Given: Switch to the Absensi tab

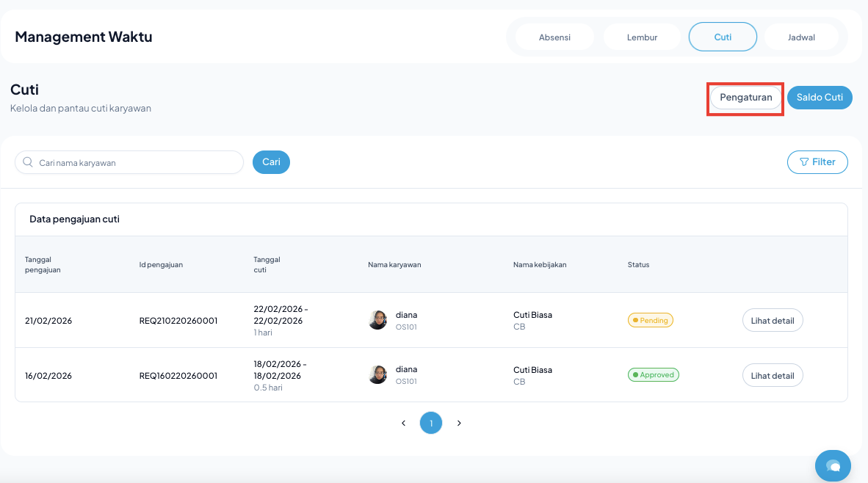Looking at the screenshot, I should (554, 37).
